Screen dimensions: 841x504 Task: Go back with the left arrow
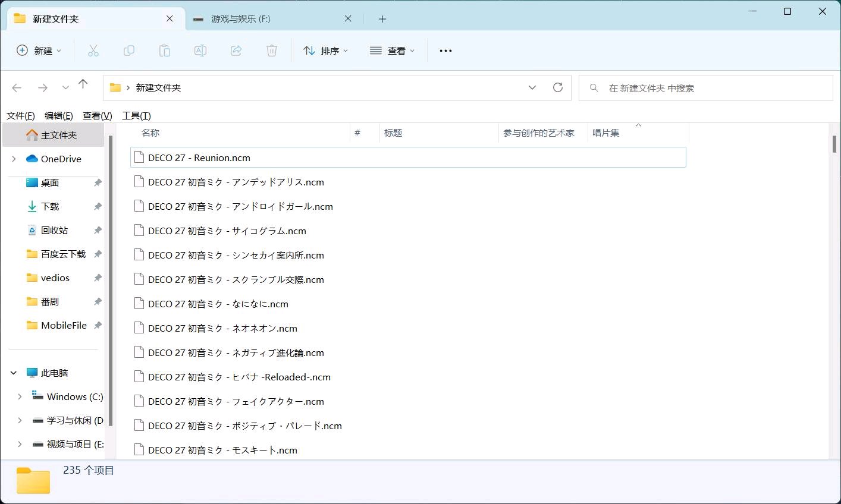17,88
